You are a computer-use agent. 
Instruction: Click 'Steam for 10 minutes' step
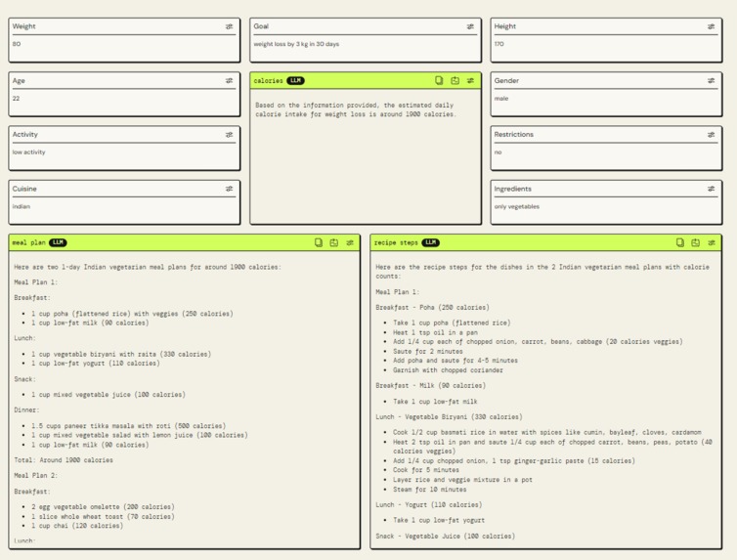[x=430, y=490]
